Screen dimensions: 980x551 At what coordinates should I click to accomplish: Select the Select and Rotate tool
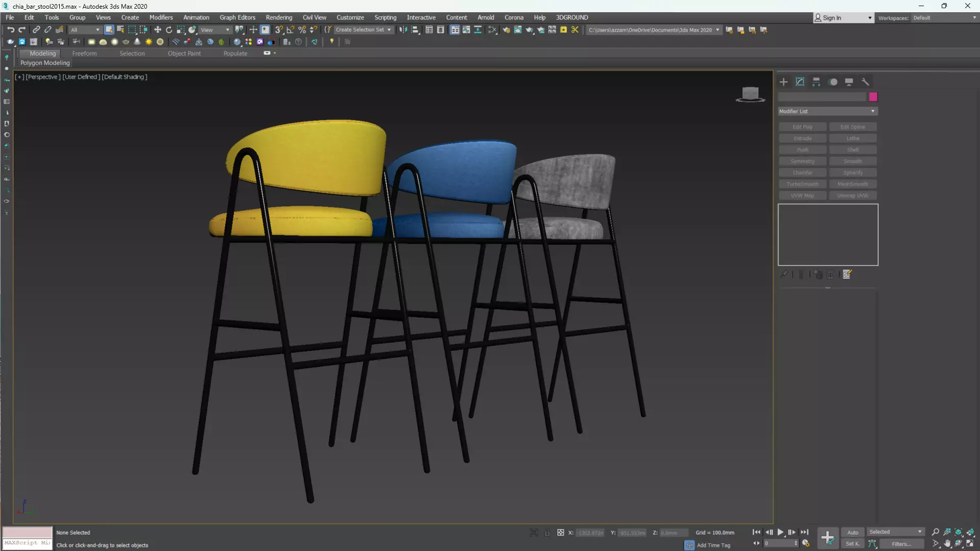point(169,30)
